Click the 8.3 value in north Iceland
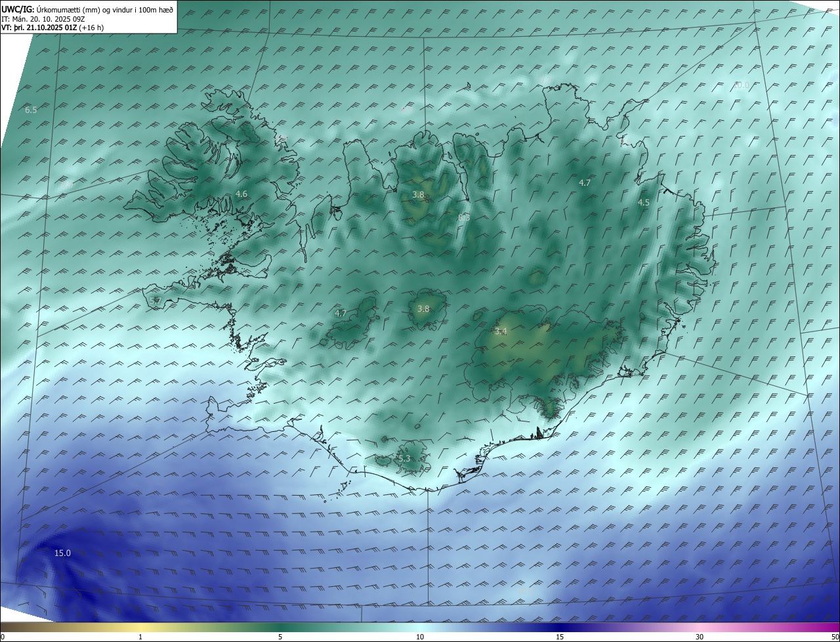The width and height of the screenshot is (840, 642). 464,217
